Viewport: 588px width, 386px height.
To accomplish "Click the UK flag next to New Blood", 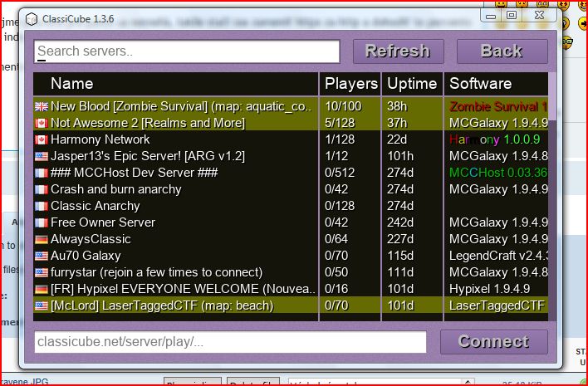I will point(42,107).
